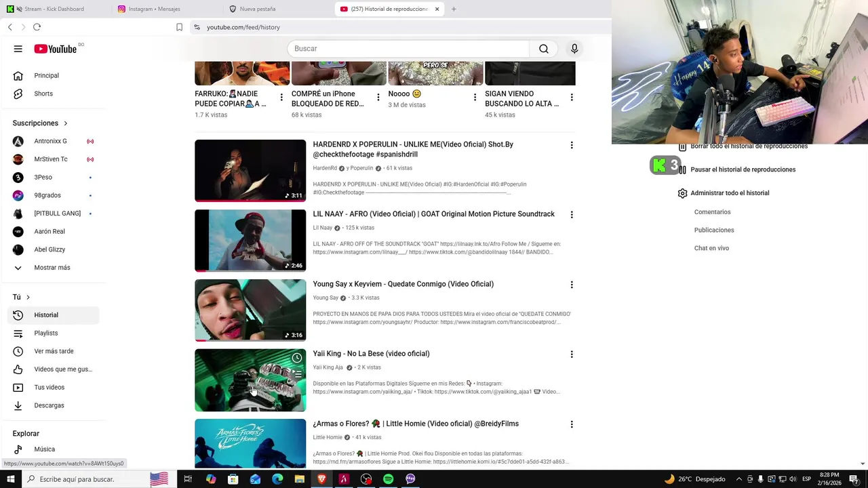Open a new browser tab
Screen dimensions: 868x488
coord(454,9)
